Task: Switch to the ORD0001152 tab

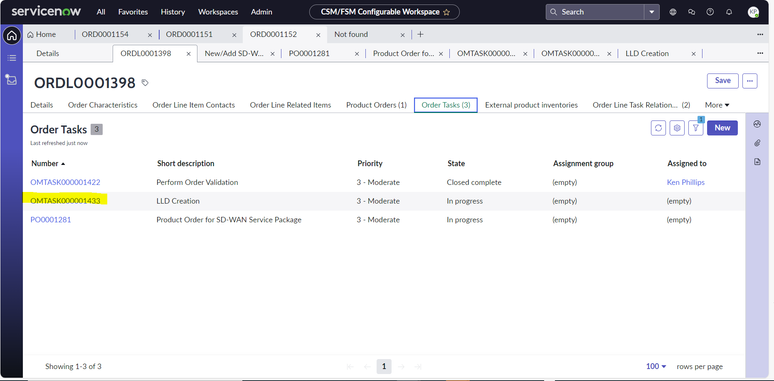Action: pyautogui.click(x=273, y=35)
